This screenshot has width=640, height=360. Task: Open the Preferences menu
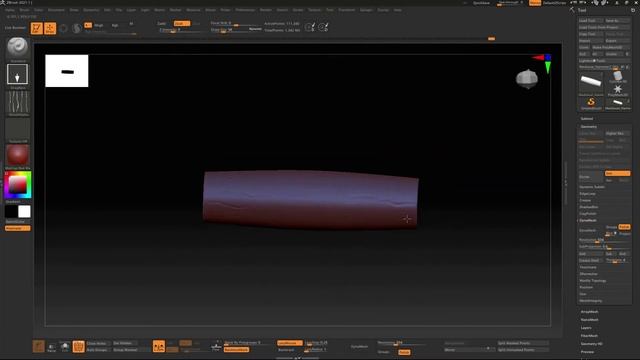(x=245, y=10)
